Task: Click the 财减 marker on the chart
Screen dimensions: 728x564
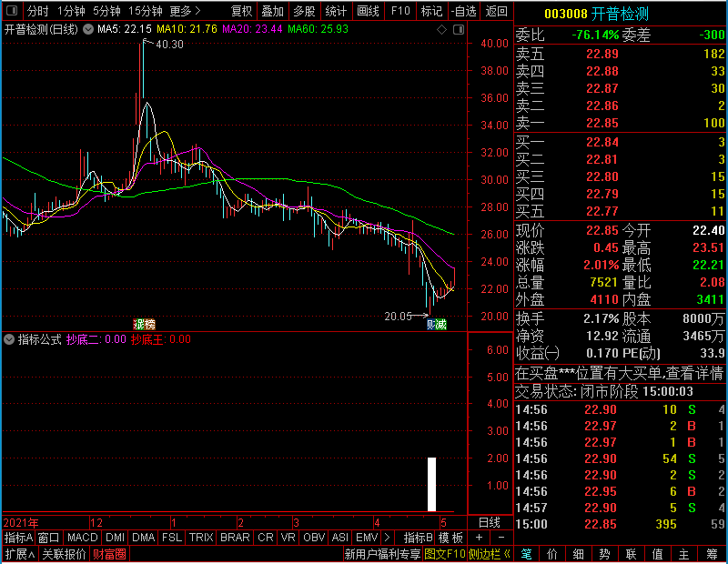Action: click(x=437, y=324)
